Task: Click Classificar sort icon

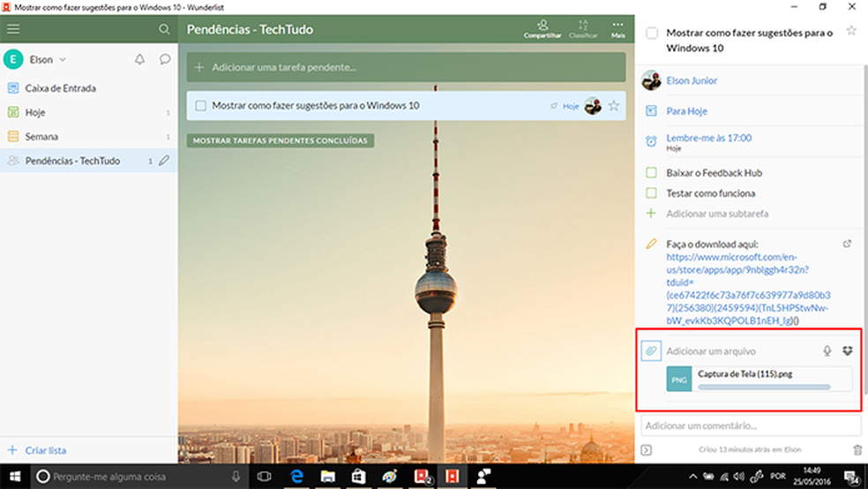Action: pyautogui.click(x=583, y=29)
